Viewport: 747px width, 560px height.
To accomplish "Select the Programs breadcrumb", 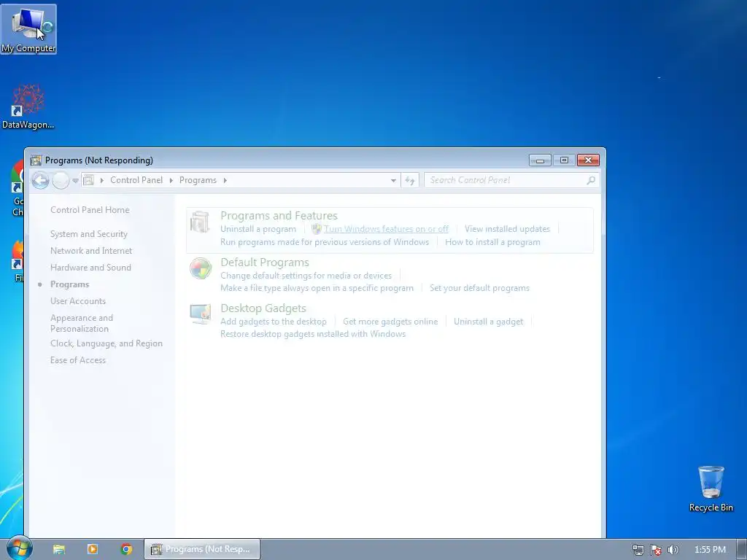I will (x=198, y=180).
